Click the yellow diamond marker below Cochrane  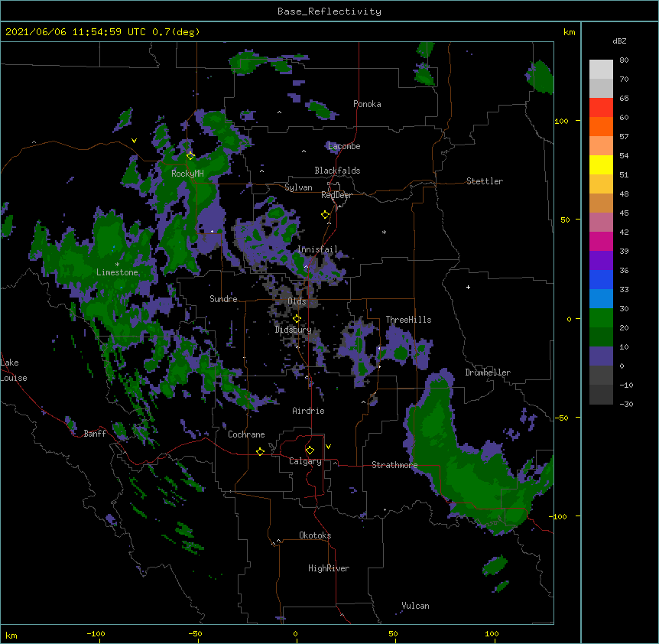tap(260, 451)
